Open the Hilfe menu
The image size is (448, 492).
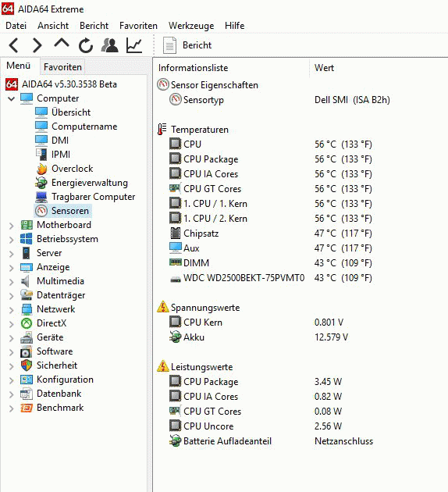click(234, 26)
